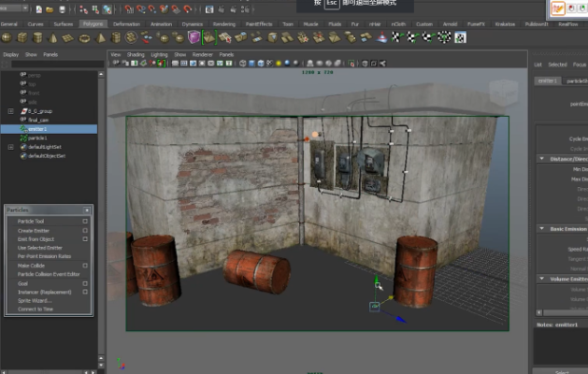Close the torn-off Particles menu
The width and height of the screenshot is (588, 374).
point(87,210)
